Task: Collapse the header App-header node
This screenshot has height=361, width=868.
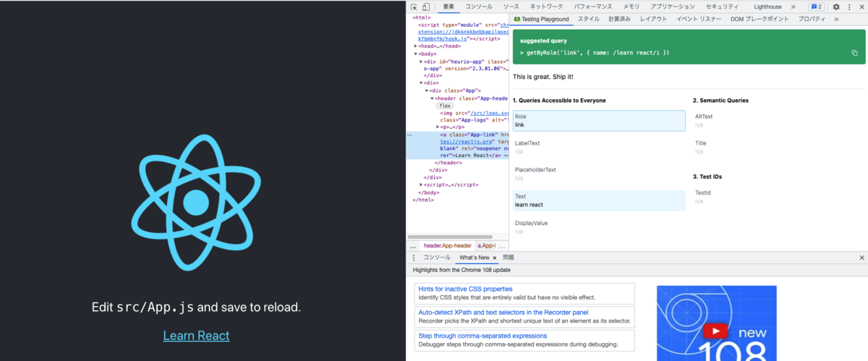Action: (x=433, y=98)
